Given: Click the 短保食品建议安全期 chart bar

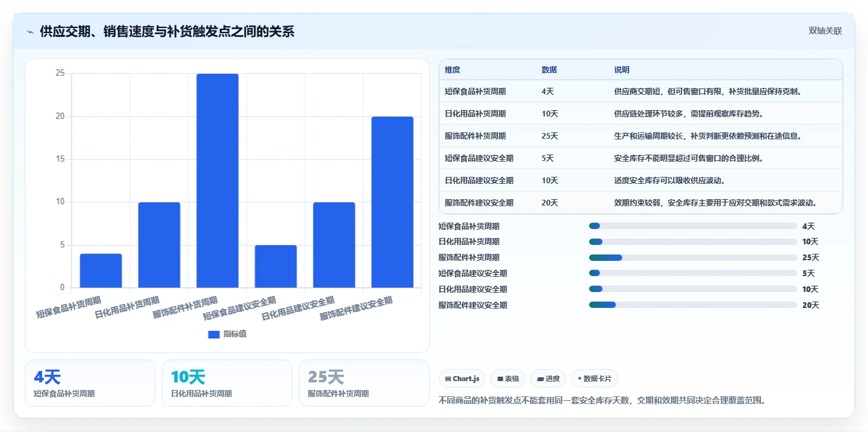Looking at the screenshot, I should pyautogui.click(x=276, y=267).
